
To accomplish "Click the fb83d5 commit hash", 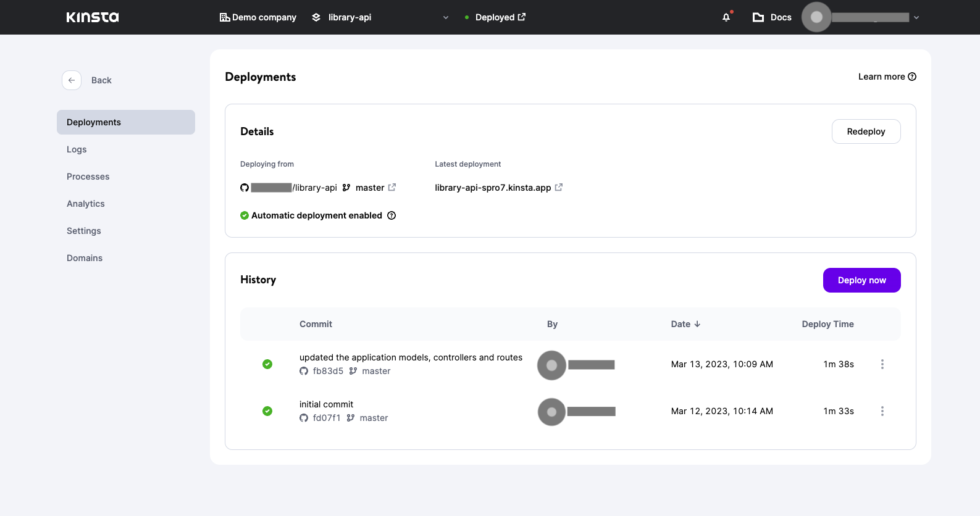I will coord(328,371).
